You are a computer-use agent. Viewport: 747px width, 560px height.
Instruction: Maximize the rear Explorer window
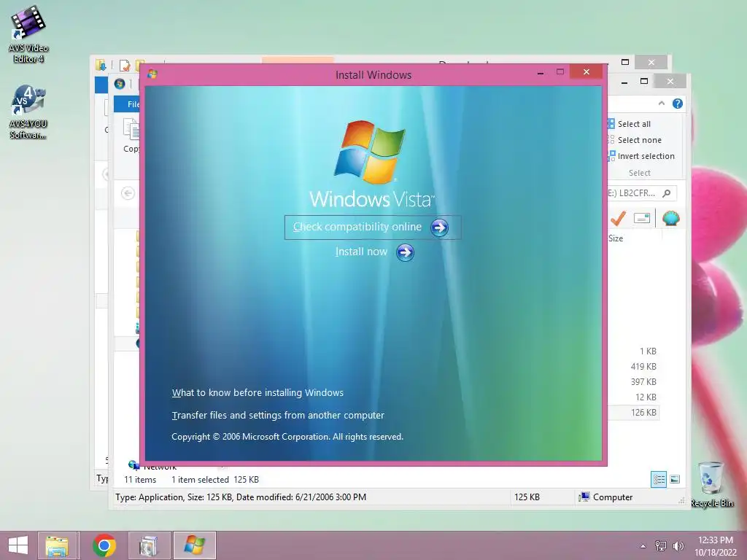[x=625, y=62]
